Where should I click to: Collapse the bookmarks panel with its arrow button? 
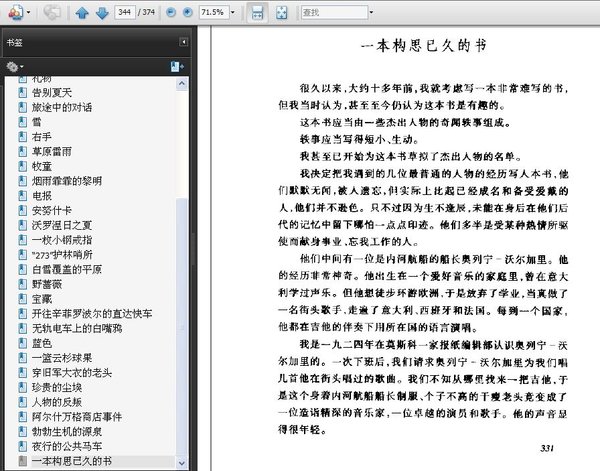184,42
